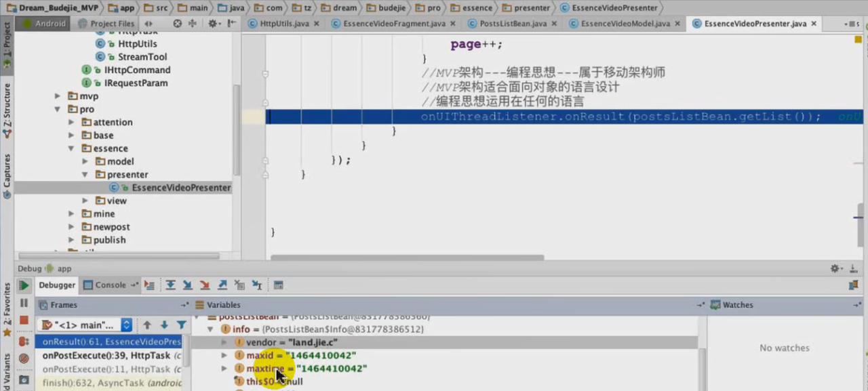
Task: Open the Debug panel settings gear icon
Action: [834, 268]
